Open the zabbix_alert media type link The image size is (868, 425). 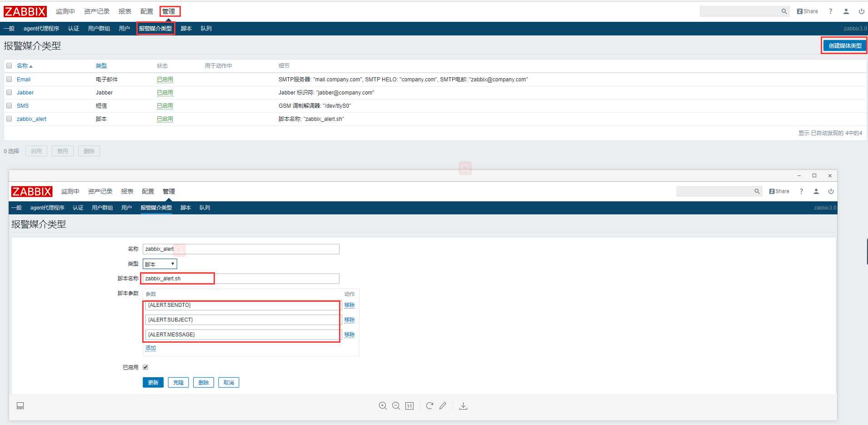pyautogui.click(x=31, y=119)
